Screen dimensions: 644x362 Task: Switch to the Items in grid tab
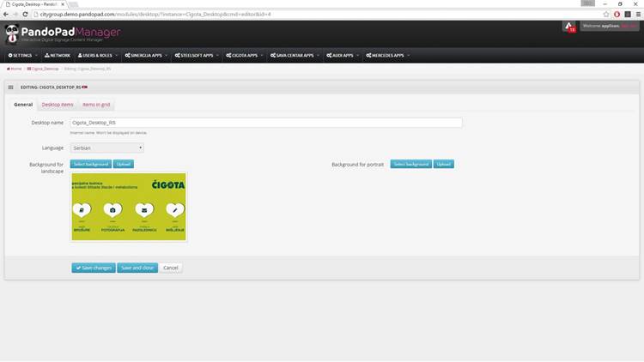96,105
